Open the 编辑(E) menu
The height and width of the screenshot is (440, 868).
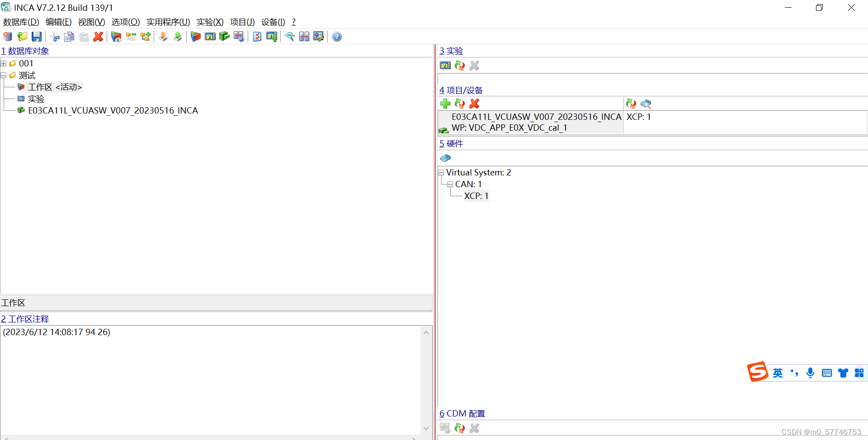point(58,22)
